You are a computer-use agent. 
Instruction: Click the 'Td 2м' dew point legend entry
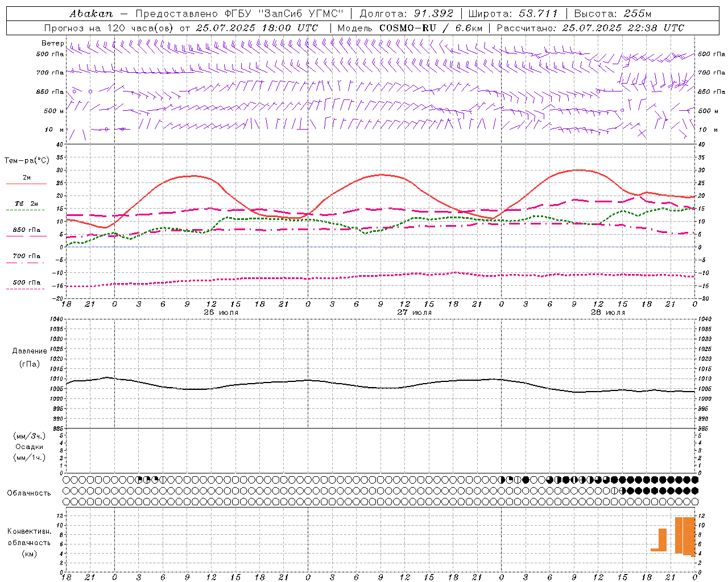(x=26, y=203)
